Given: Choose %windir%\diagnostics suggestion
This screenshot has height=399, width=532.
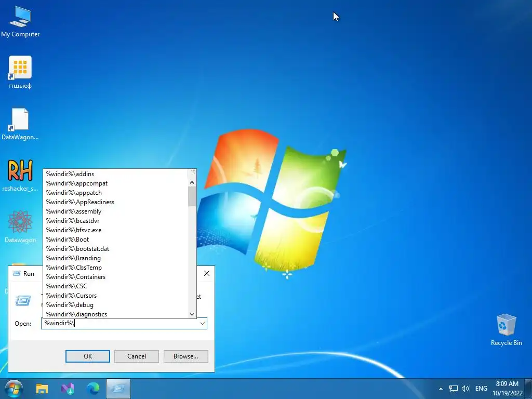Looking at the screenshot, I should point(115,314).
